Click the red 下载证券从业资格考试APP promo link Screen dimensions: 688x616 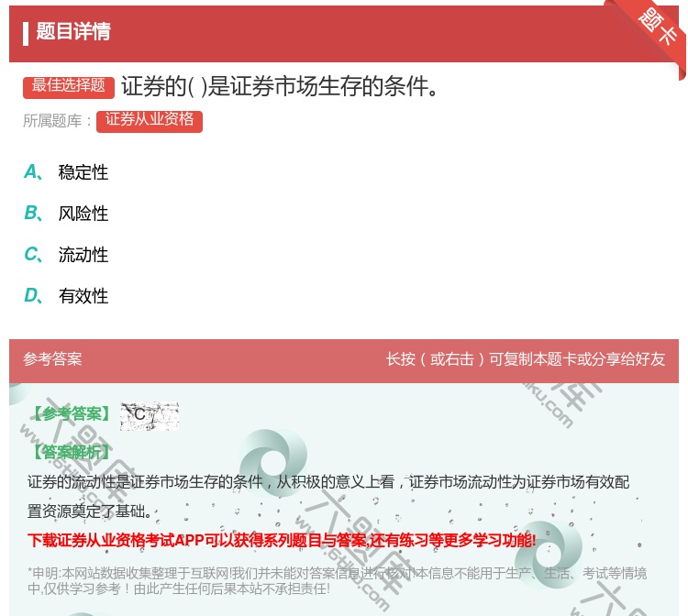coord(282,540)
